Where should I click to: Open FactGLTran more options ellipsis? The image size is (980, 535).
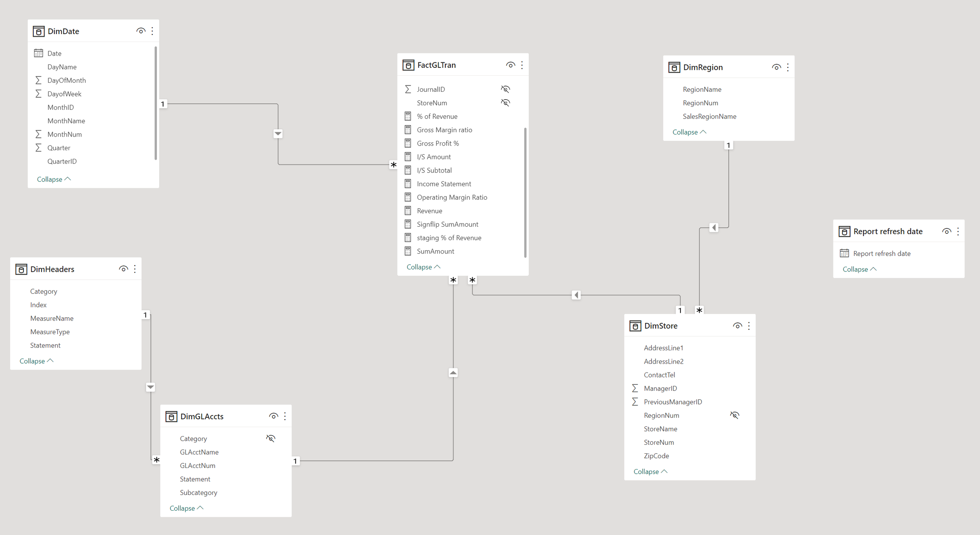522,65
